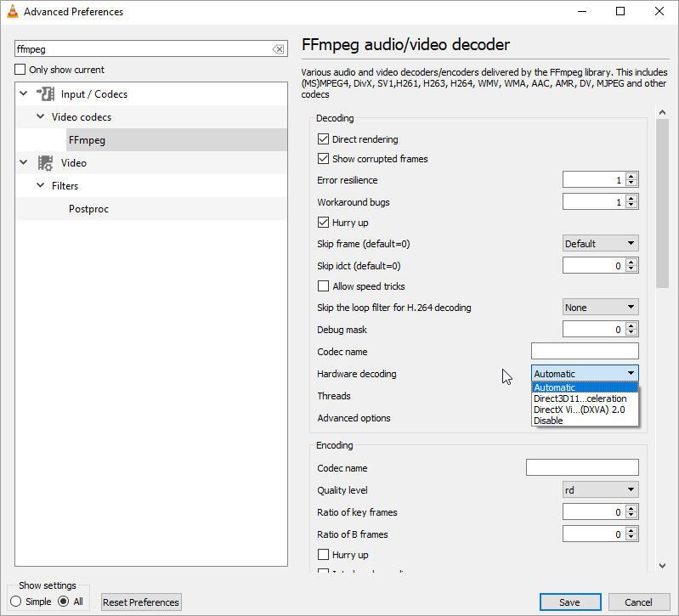The width and height of the screenshot is (679, 616).
Task: Select the All show settings radio
Action: pos(63,602)
